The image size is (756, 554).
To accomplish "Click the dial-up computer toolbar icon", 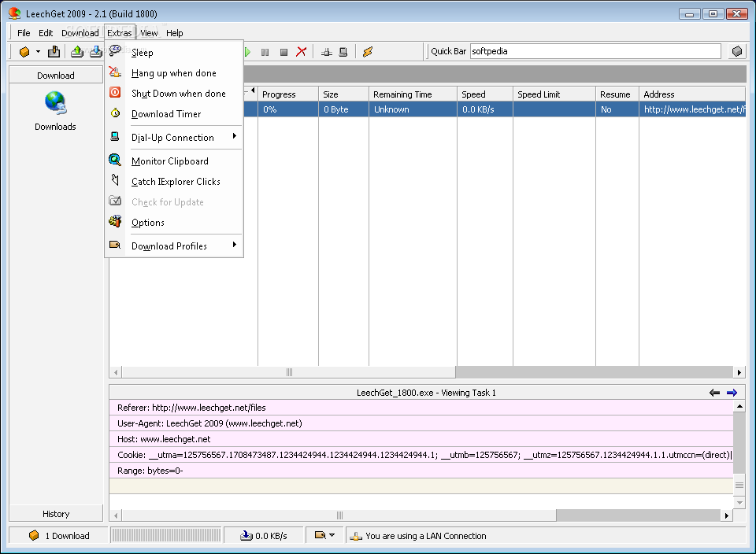I will point(343,52).
